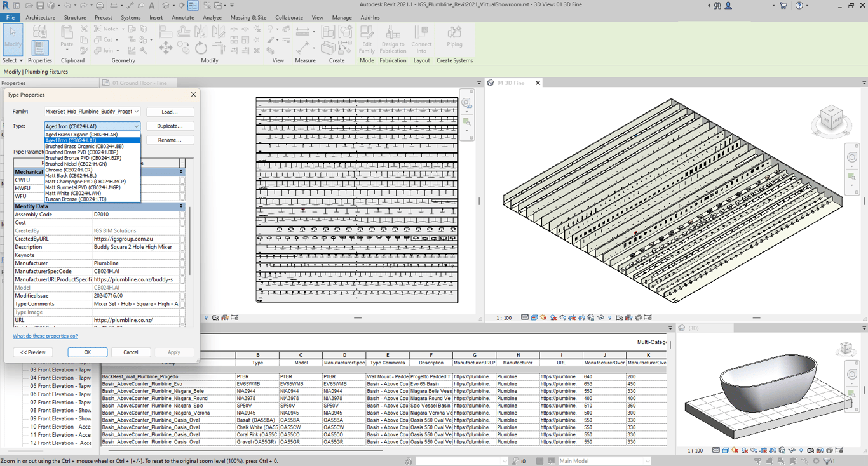Click the Print icon in quick access toolbar
868x466 pixels.
click(x=100, y=6)
